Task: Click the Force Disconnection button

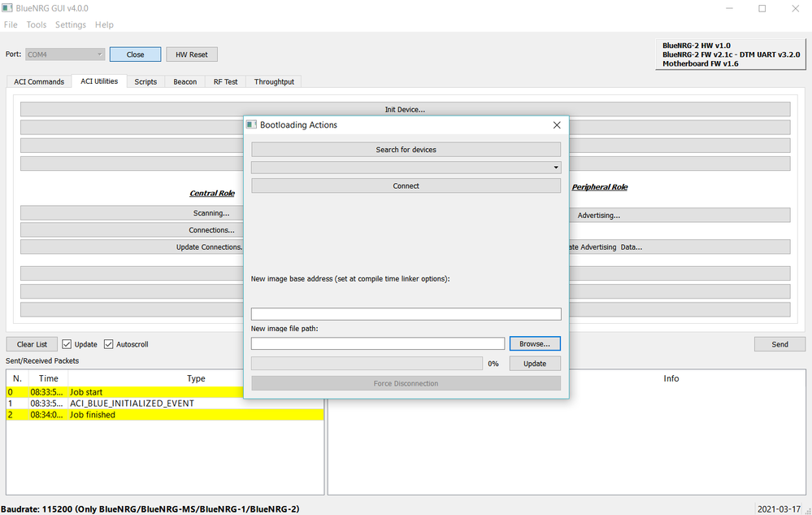Action: [406, 383]
